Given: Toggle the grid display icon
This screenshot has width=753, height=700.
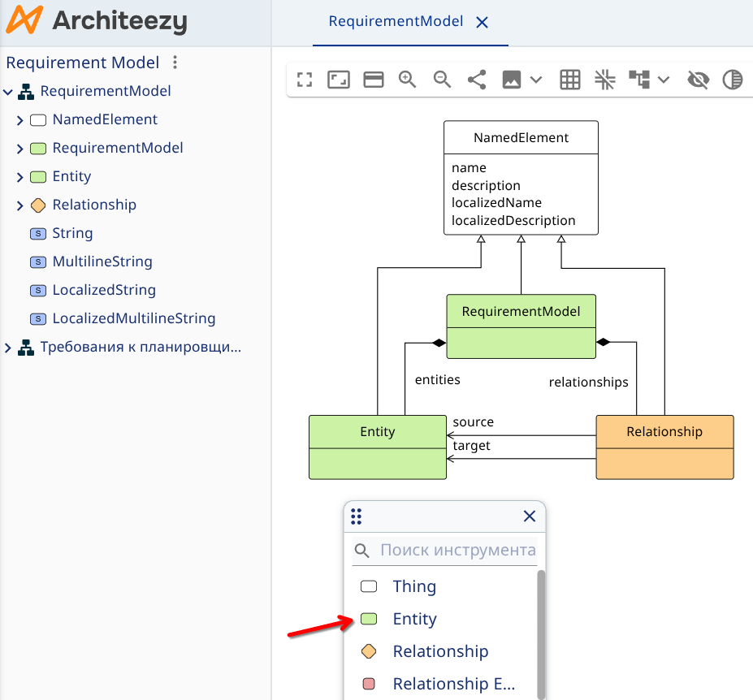Looking at the screenshot, I should (x=570, y=80).
